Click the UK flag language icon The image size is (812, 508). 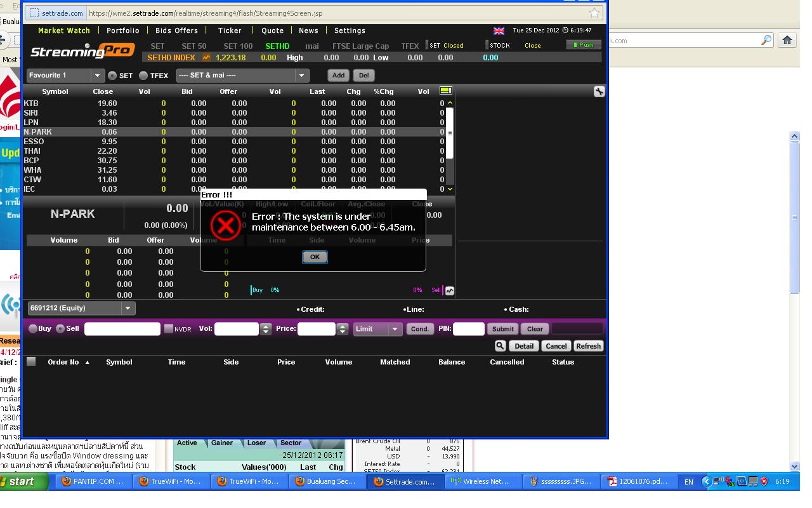point(499,30)
